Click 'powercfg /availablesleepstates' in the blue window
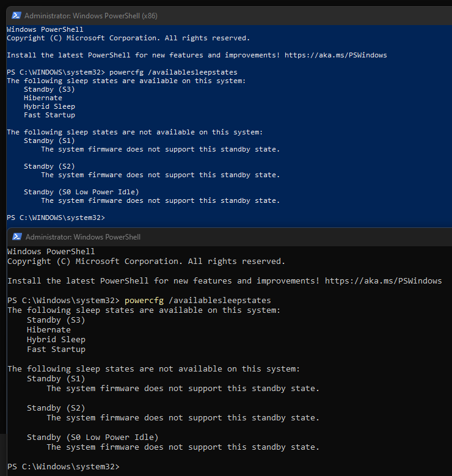The height and width of the screenshot is (476, 452). (x=173, y=72)
